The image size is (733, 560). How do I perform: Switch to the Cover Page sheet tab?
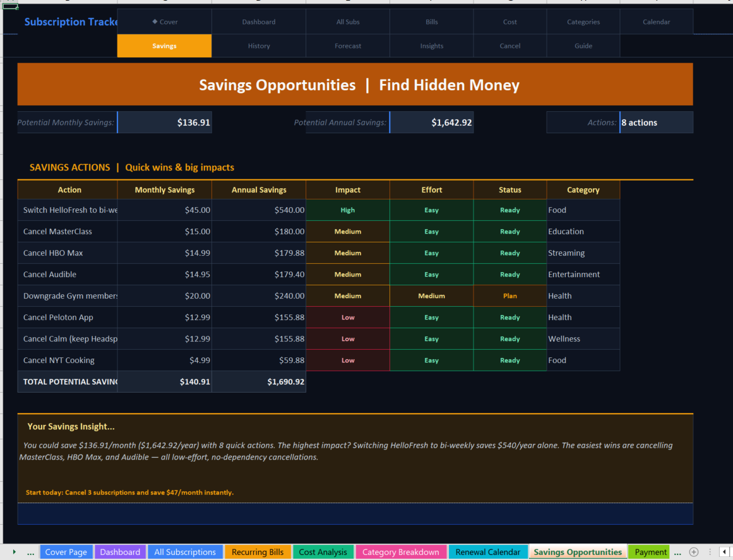click(66, 552)
